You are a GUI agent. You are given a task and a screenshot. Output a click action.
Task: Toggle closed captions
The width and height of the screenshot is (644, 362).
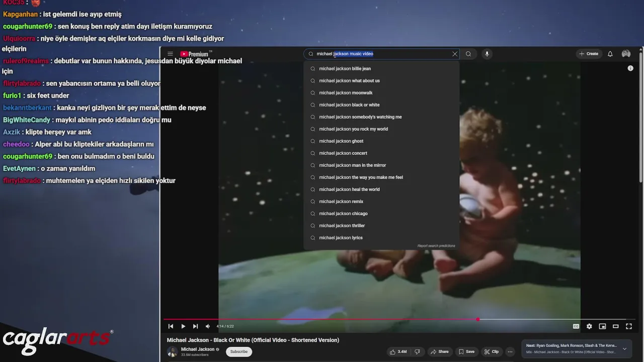coord(576,326)
